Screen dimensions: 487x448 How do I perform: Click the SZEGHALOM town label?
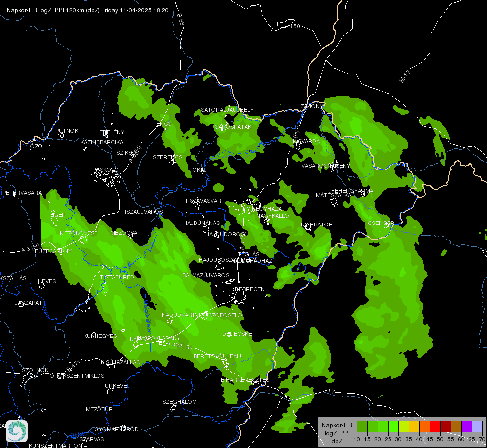(180, 402)
